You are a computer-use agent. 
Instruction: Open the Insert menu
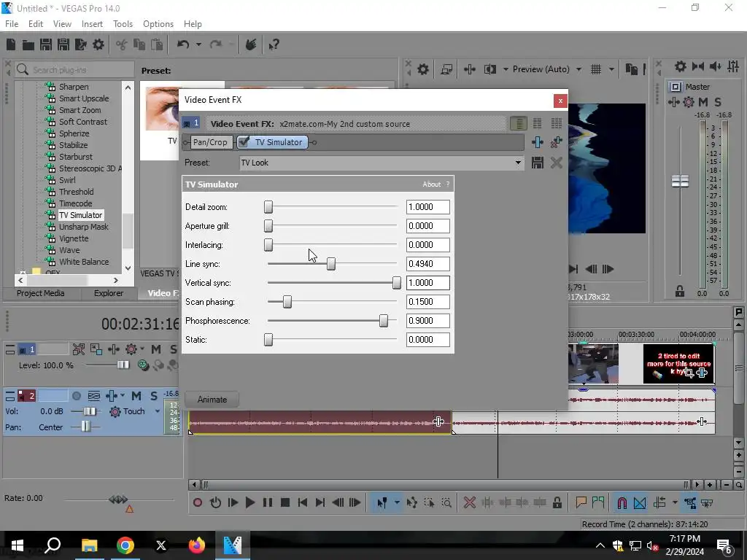coord(92,24)
